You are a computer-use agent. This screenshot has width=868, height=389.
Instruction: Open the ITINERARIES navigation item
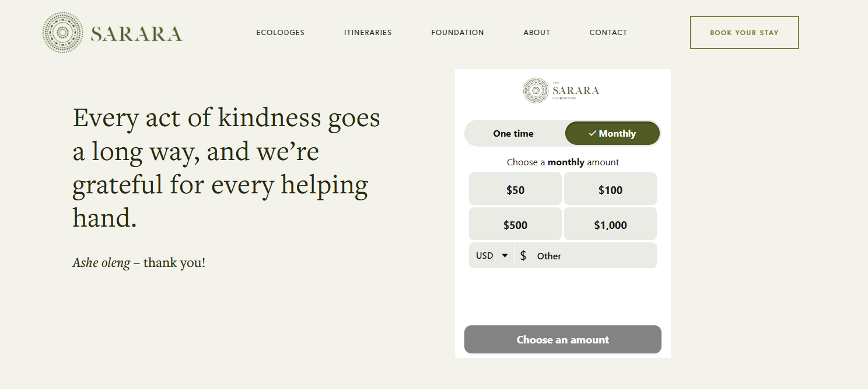click(x=367, y=33)
